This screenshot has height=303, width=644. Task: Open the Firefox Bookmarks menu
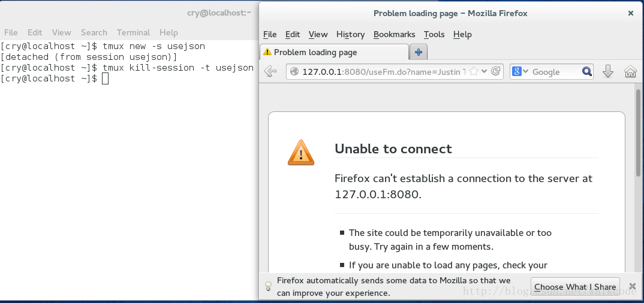(x=395, y=35)
